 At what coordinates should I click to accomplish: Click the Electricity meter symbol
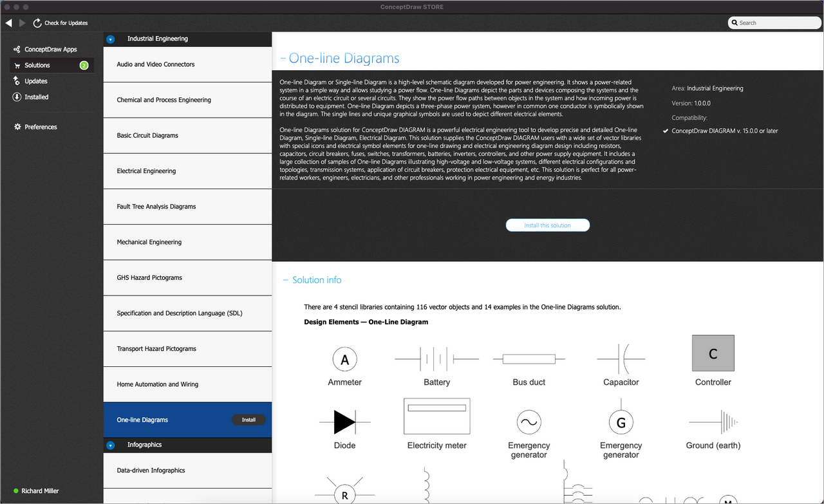coord(437,416)
